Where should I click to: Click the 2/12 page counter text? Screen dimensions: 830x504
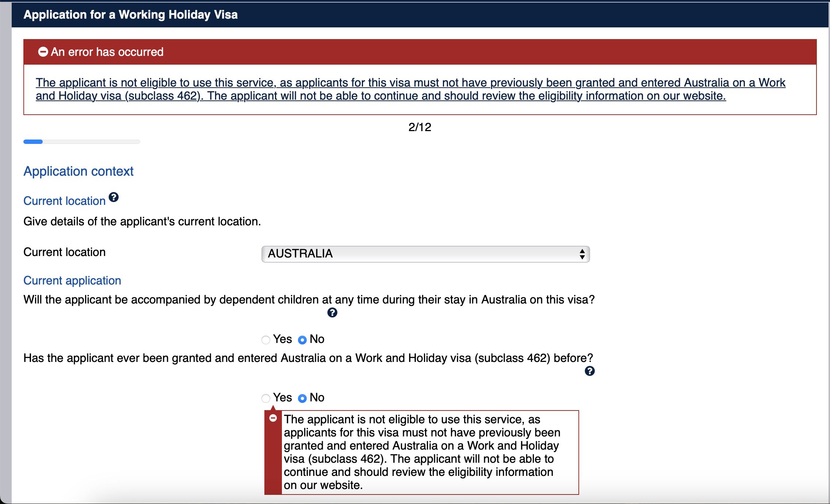click(x=420, y=127)
